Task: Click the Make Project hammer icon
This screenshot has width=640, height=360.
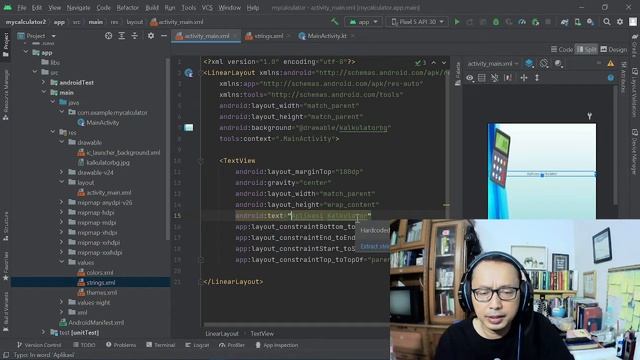Action: [335, 22]
